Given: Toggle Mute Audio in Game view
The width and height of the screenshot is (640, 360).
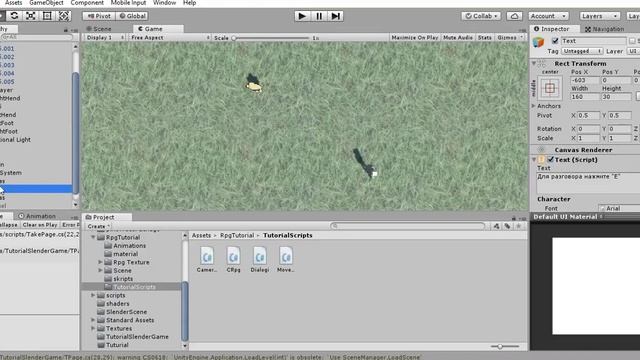Looking at the screenshot, I should click(x=458, y=38).
